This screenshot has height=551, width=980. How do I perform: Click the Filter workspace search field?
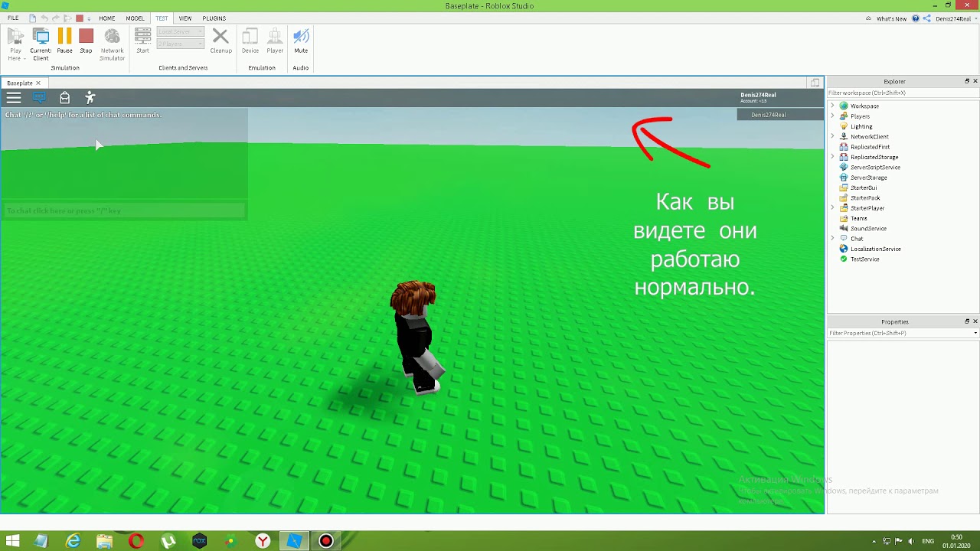[x=903, y=93]
